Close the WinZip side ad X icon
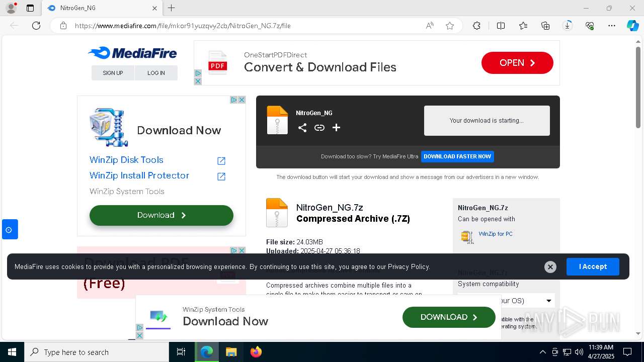Viewport: 644px width, 362px height. [242, 100]
